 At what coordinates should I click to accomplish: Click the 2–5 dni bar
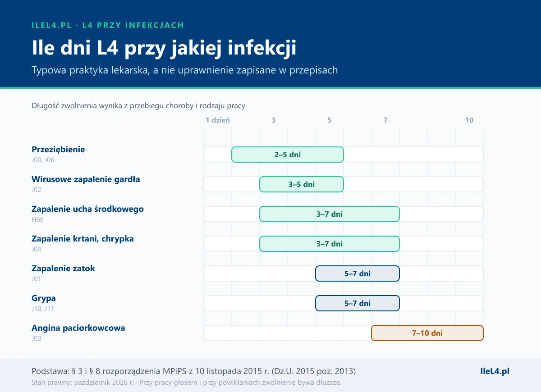(288, 155)
